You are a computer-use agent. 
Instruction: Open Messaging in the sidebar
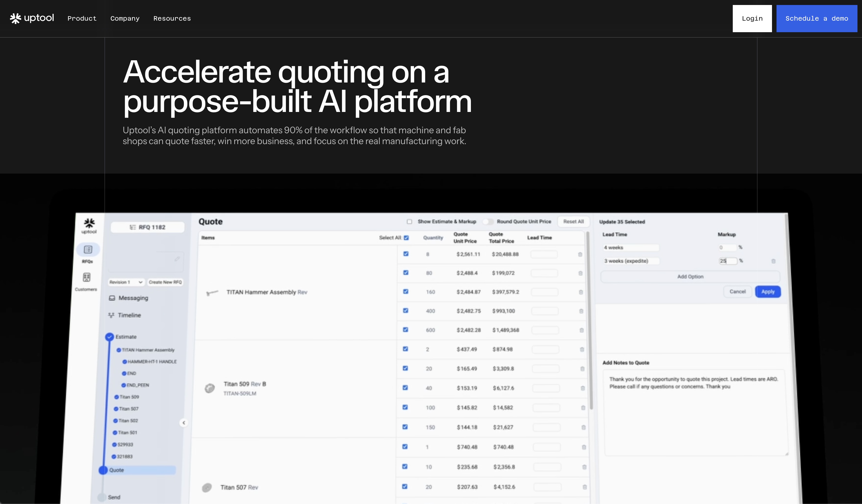coord(129,298)
